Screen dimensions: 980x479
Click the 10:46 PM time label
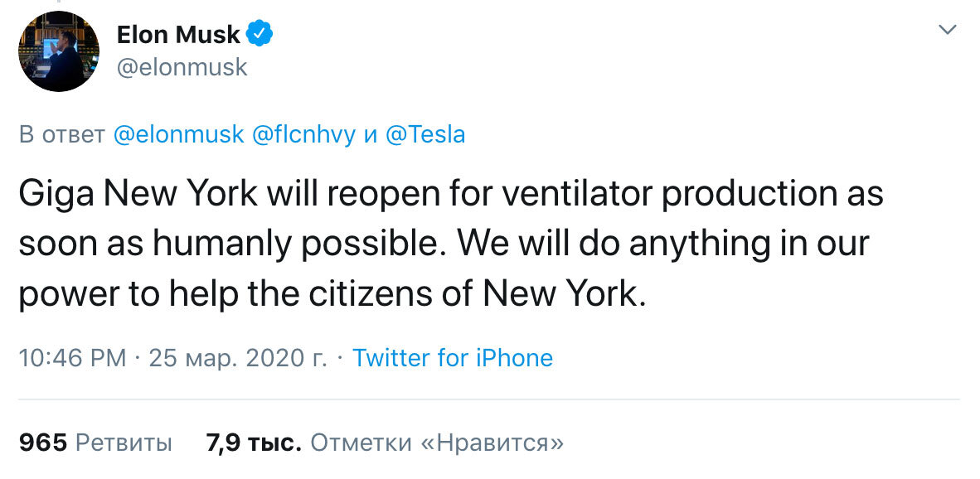[75, 358]
